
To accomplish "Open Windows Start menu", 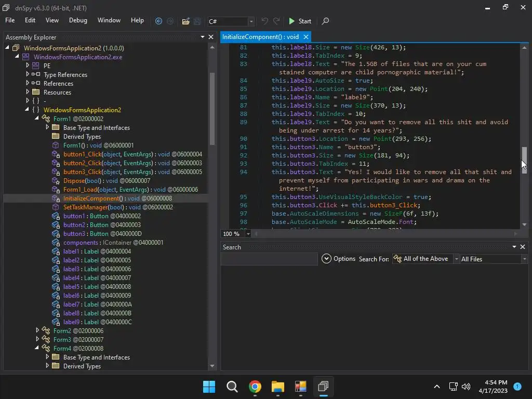I will (x=209, y=387).
